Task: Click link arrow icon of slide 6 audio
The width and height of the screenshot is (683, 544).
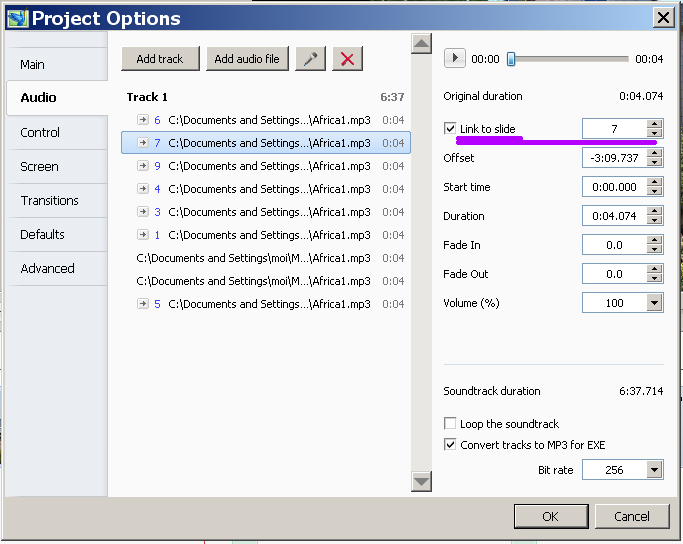Action: [x=143, y=120]
